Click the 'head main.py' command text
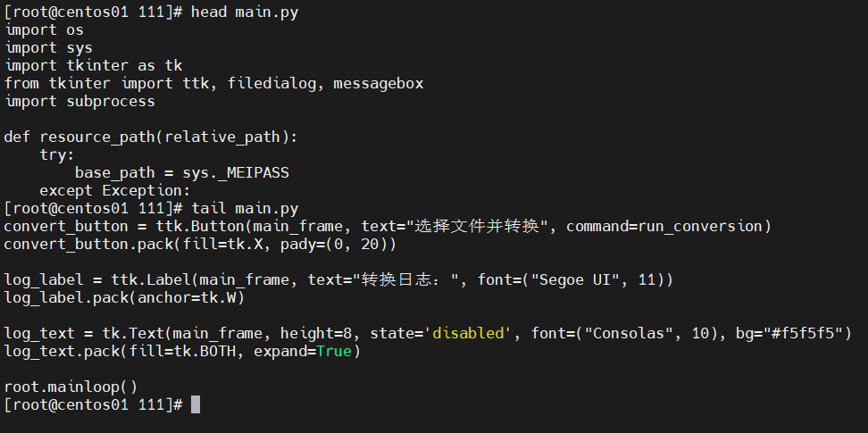Viewport: 868px width, 433px height. pos(245,12)
